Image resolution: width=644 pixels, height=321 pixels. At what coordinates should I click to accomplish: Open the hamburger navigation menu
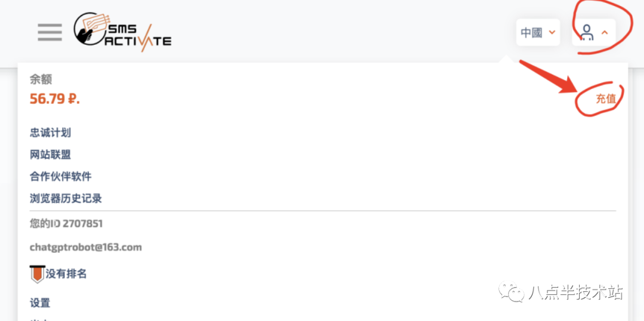click(49, 32)
